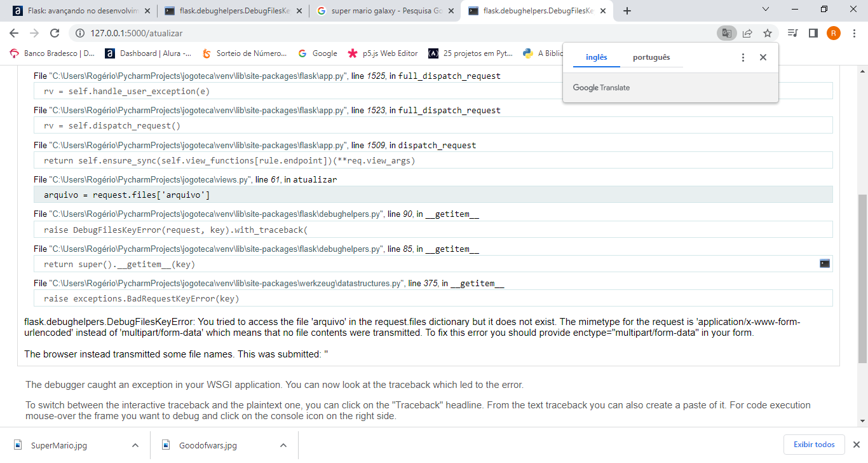Viewport: 868px width, 463px height.
Task: Share this page icon
Action: tap(747, 33)
